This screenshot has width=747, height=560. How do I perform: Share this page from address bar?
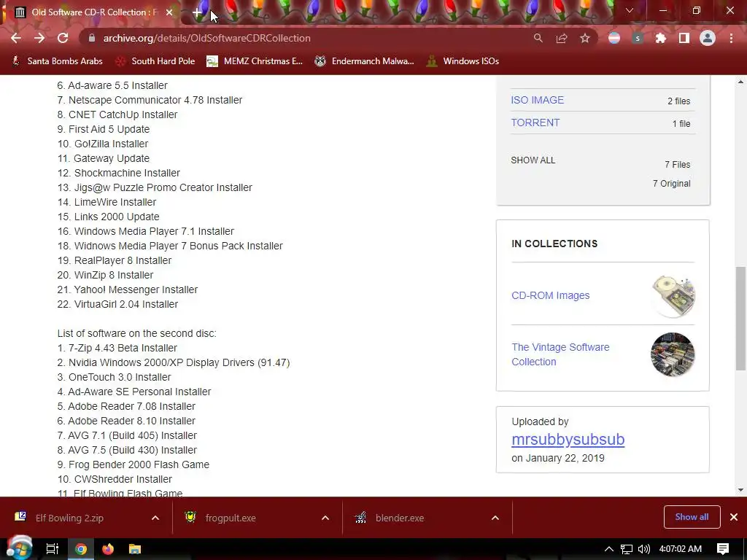coord(562,38)
